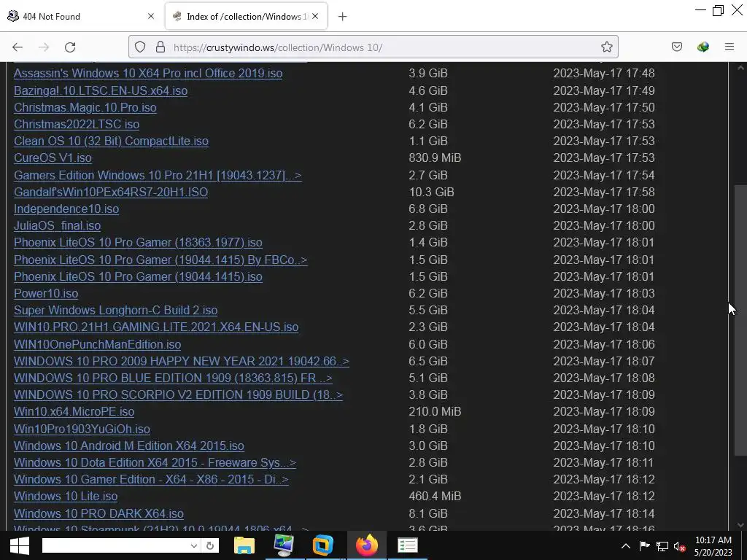Expand the taskbar address dropdown arrow
This screenshot has width=747, height=560.
point(194,545)
